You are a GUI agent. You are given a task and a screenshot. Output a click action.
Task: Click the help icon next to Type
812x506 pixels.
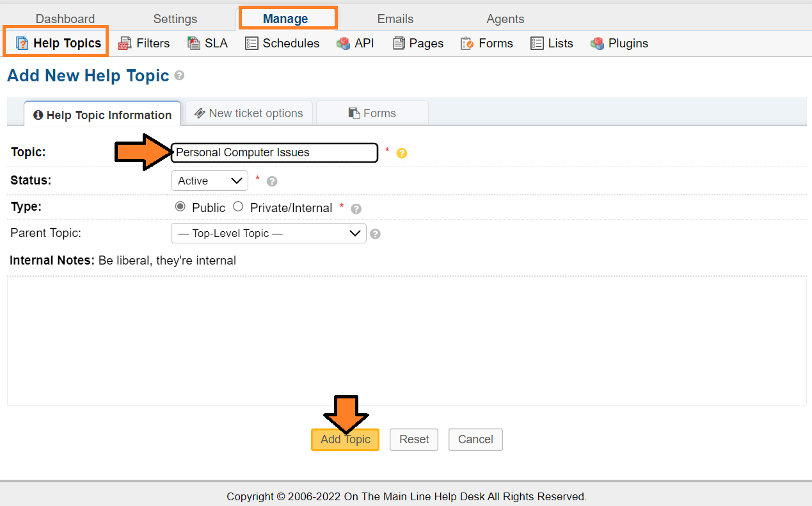[x=356, y=209]
